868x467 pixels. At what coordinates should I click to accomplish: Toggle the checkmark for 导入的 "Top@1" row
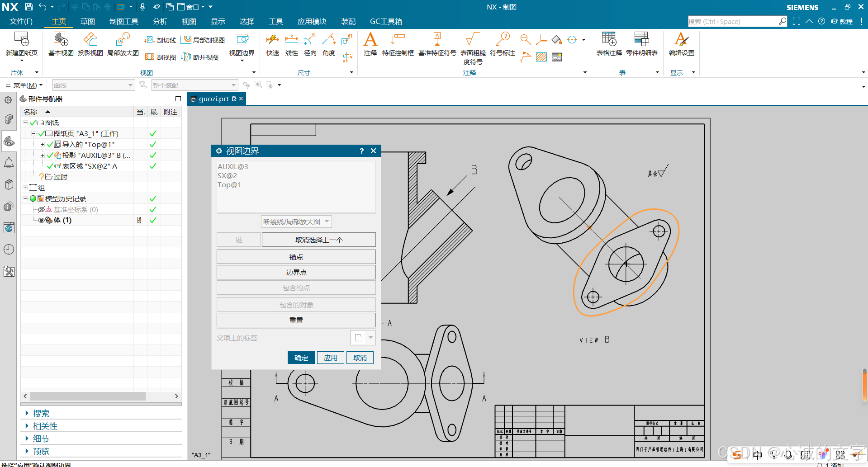153,144
